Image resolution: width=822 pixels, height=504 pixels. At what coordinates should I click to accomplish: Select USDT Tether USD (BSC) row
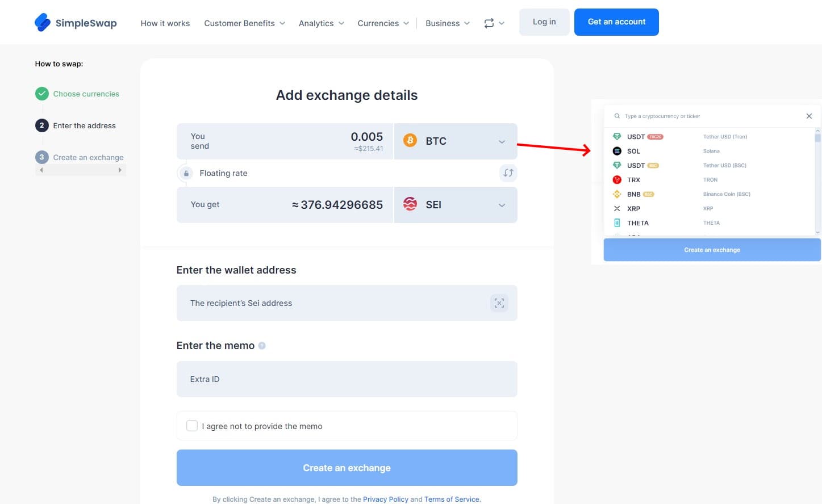710,165
